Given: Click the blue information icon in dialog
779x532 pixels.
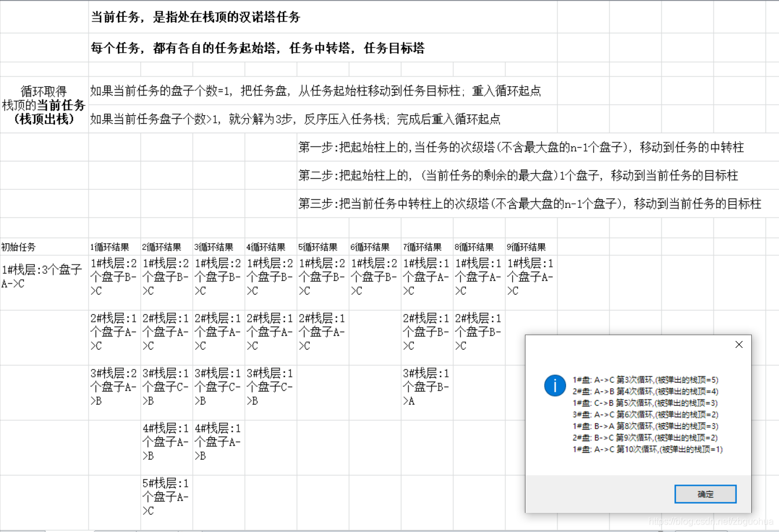Looking at the screenshot, I should 555,386.
